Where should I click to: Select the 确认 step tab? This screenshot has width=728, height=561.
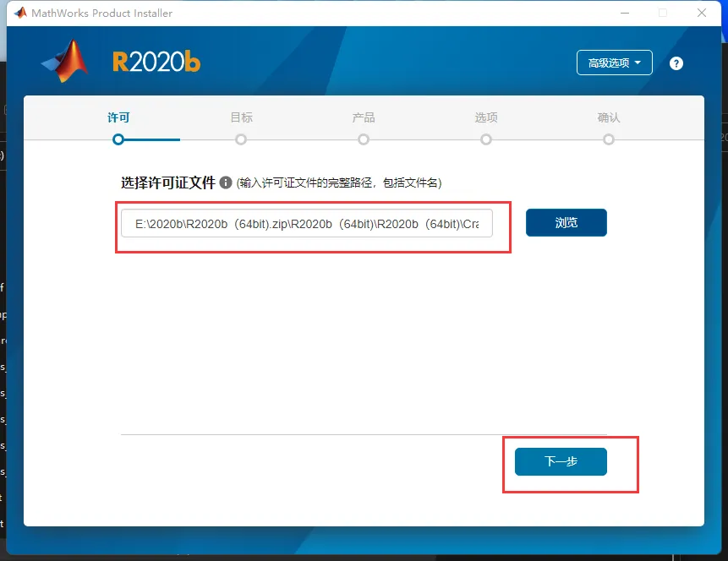click(609, 117)
